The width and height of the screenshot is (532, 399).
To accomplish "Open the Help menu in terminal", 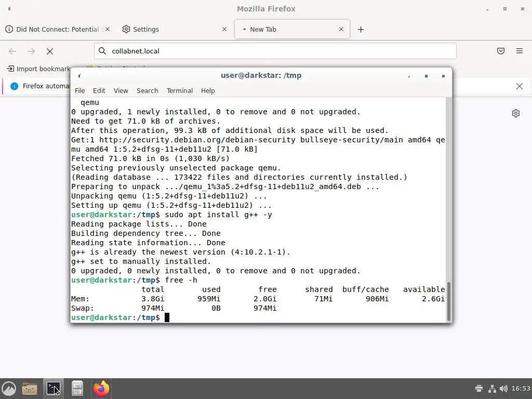I will click(x=208, y=90).
